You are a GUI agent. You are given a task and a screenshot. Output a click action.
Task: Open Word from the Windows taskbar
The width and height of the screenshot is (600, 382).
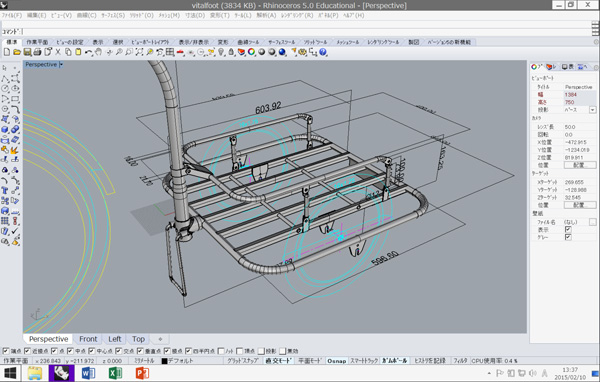(88, 373)
